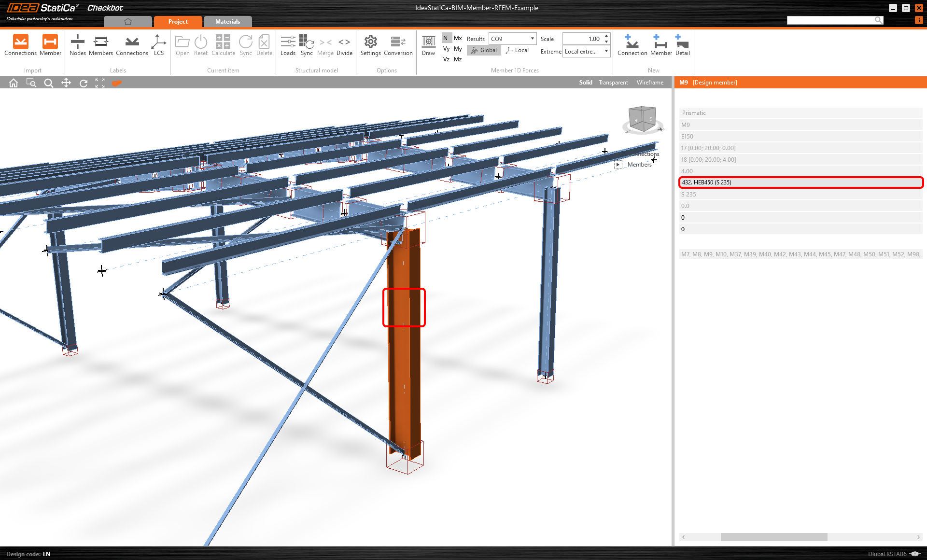927x560 pixels.
Task: Expand the Members tree arrow
Action: click(x=618, y=165)
